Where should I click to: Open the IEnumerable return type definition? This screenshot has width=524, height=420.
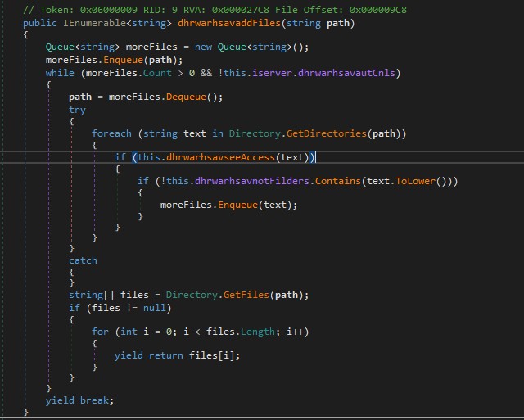pos(82,23)
